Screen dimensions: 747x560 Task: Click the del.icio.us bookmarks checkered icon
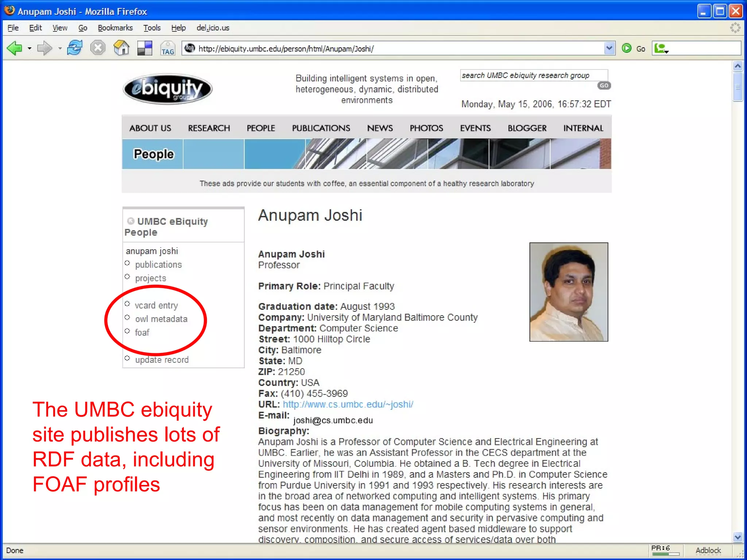144,48
